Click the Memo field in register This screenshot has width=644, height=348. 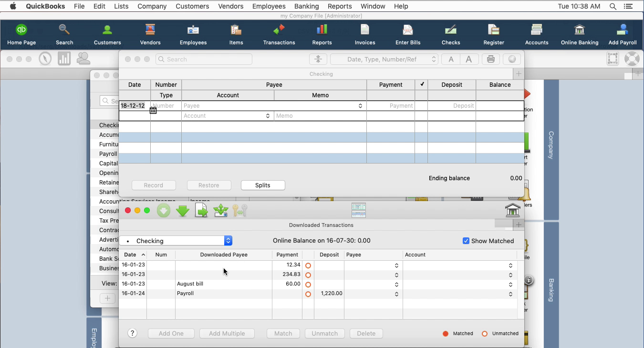pyautogui.click(x=320, y=116)
